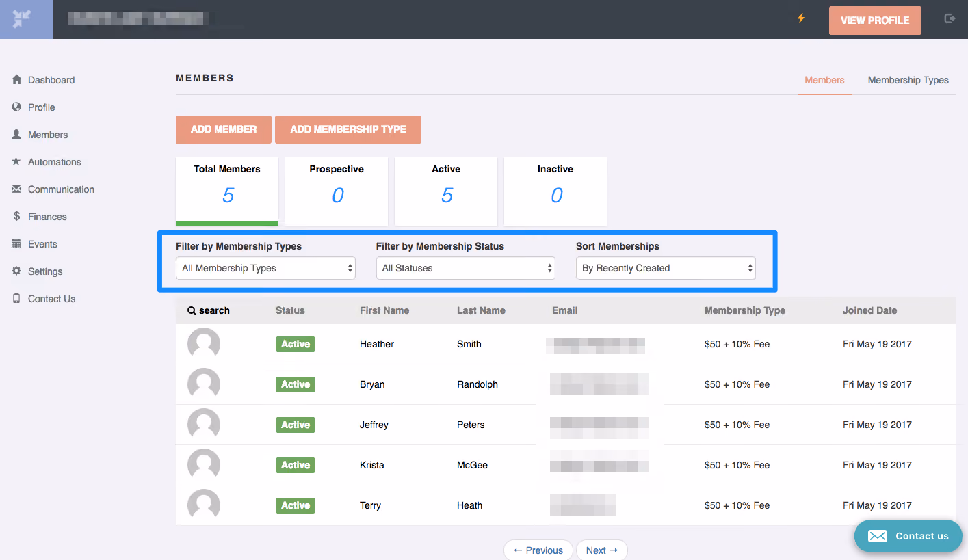Click the Membership Type column header

click(745, 310)
